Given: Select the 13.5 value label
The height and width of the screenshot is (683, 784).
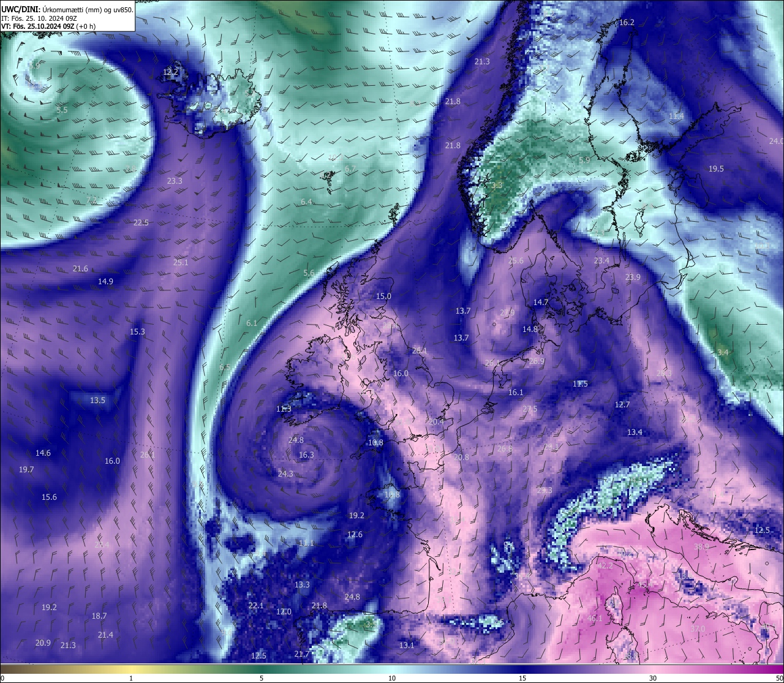Looking at the screenshot, I should pos(97,400).
